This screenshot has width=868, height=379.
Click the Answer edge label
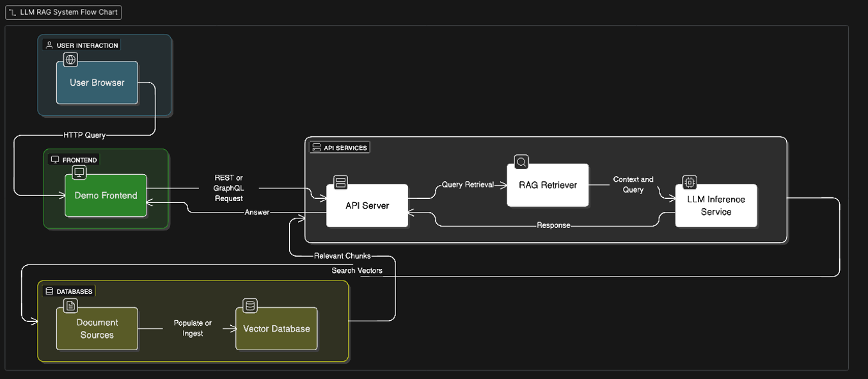[256, 212]
